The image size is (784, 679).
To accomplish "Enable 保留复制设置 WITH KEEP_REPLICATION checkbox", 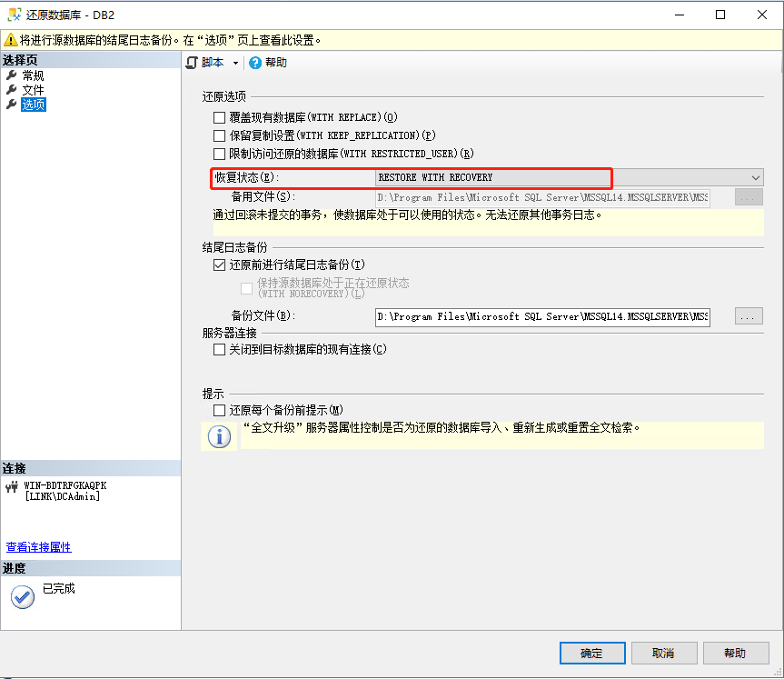I will (x=219, y=135).
